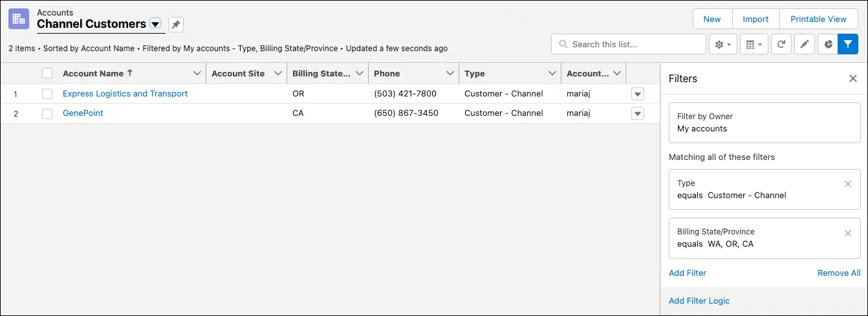Select all rows with header checkbox
This screenshot has height=316, width=868.
coord(47,73)
